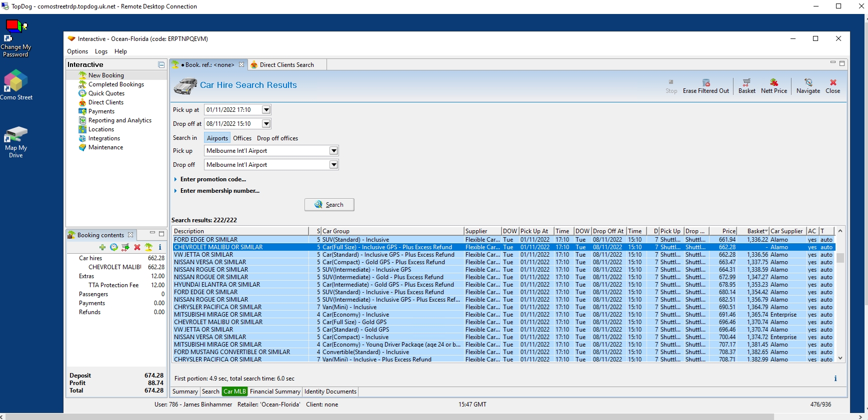Minimize the Booking contents panel
The width and height of the screenshot is (868, 420).
pyautogui.click(x=152, y=233)
